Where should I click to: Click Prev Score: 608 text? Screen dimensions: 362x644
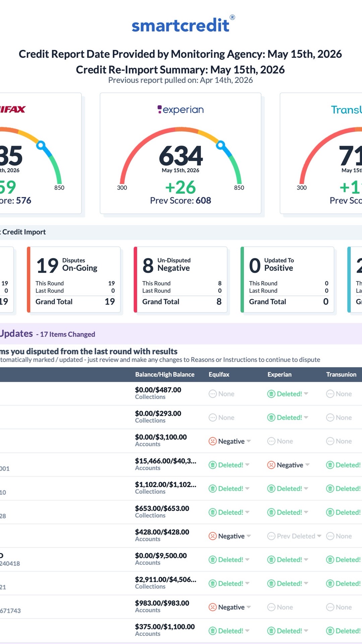180,201
